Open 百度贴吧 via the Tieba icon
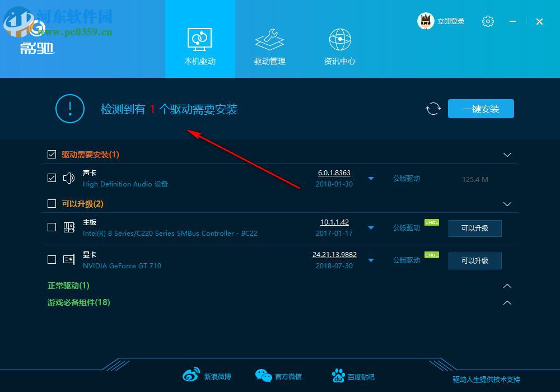The height and width of the screenshot is (392, 560). tap(338, 375)
